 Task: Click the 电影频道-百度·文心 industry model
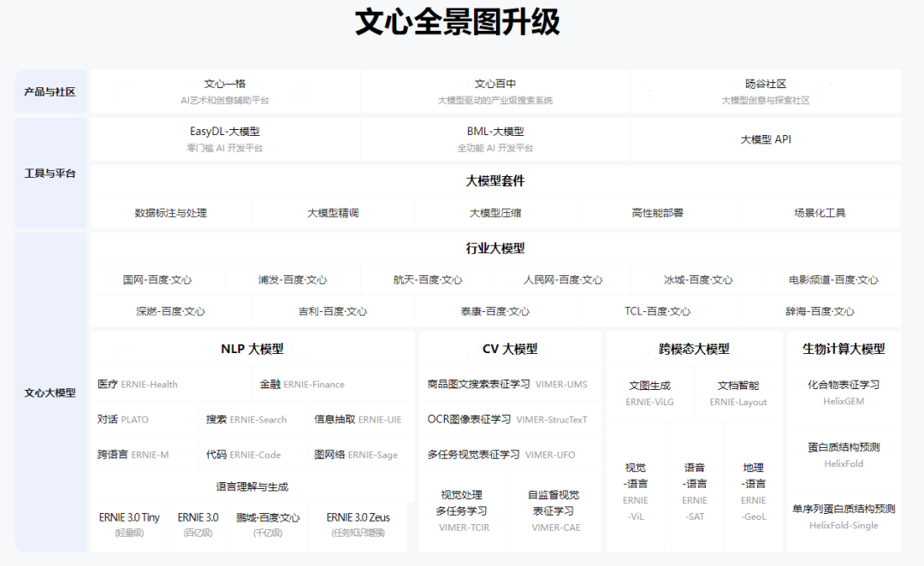(x=833, y=280)
